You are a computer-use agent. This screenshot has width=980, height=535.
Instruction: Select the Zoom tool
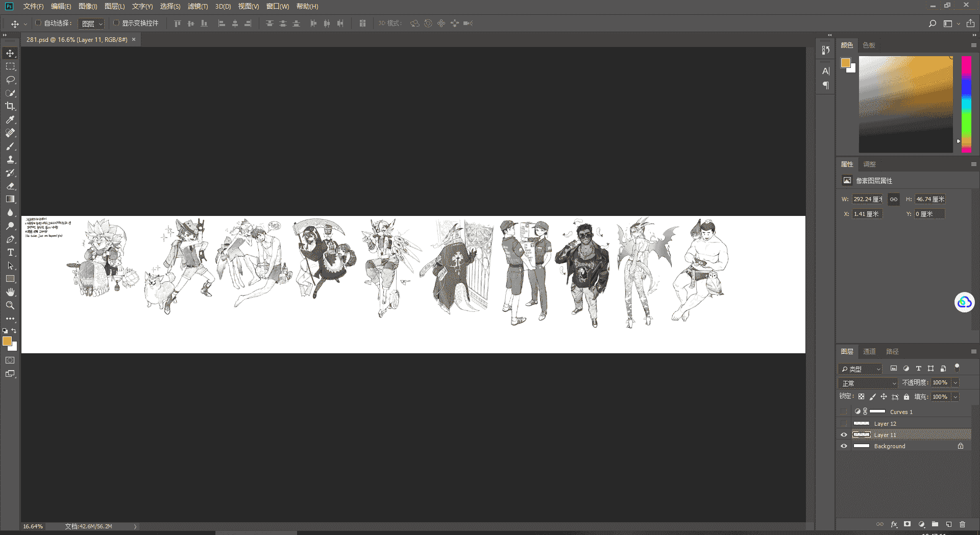pyautogui.click(x=10, y=305)
